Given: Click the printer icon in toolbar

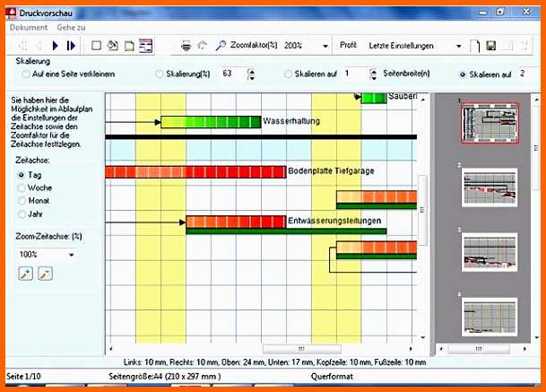Looking at the screenshot, I should click(186, 46).
